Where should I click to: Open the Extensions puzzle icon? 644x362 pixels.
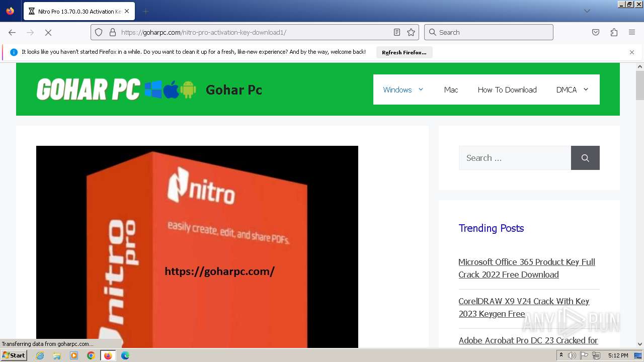point(614,32)
